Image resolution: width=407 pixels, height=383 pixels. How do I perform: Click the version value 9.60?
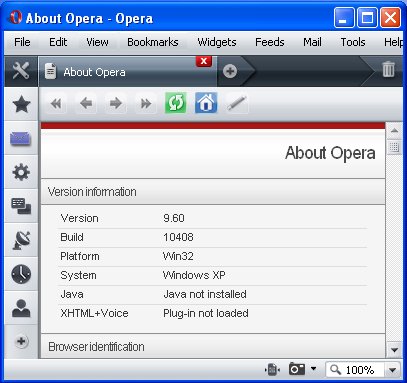click(x=174, y=218)
